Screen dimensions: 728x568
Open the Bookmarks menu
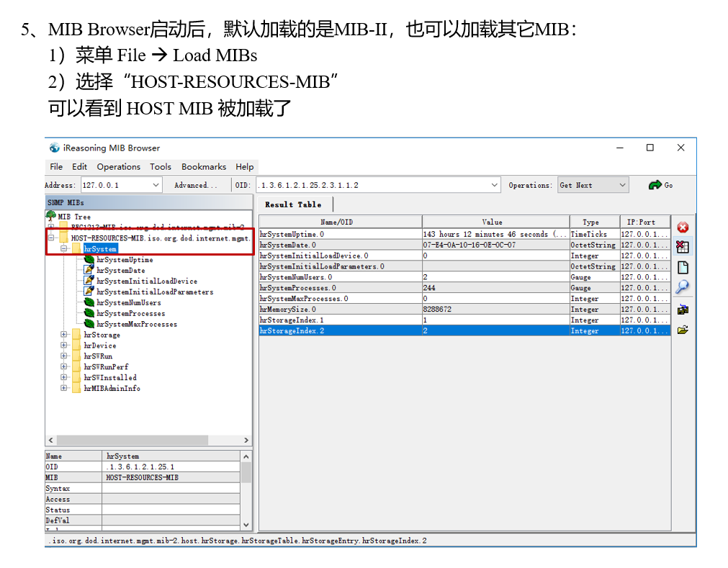[203, 166]
